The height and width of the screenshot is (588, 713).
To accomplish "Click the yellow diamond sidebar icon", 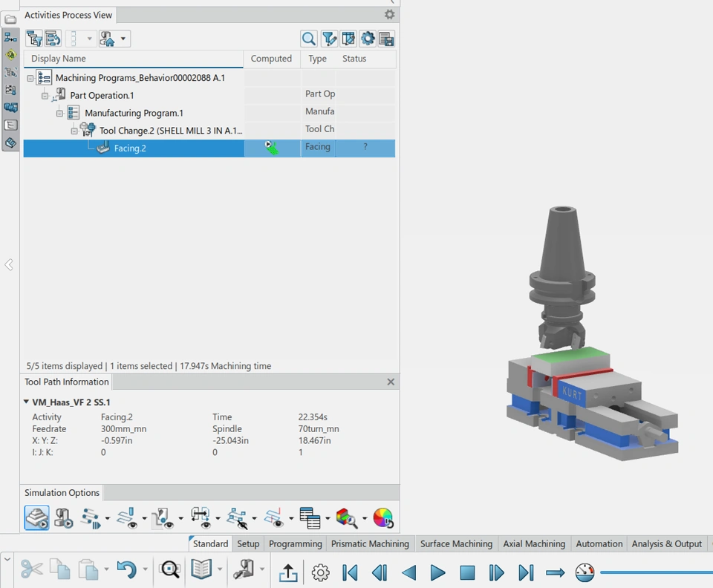I will click(x=10, y=55).
